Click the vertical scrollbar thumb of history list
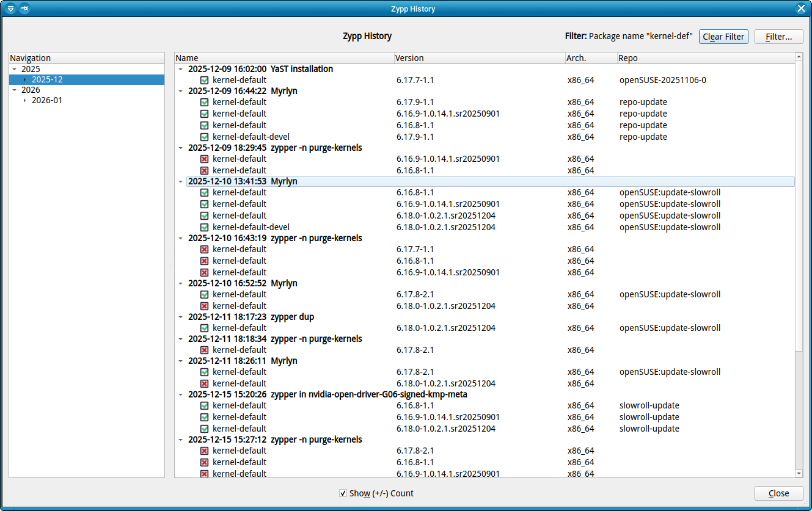 799,208
